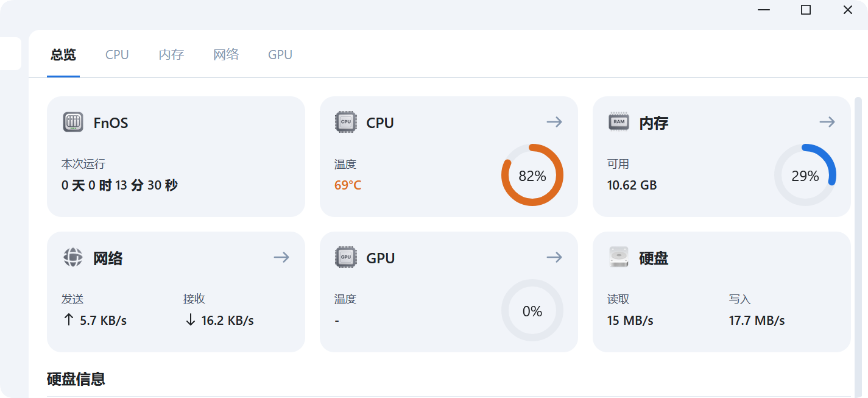Click the CPU 82% usage ring
This screenshot has width=868, height=398.
pyautogui.click(x=532, y=176)
